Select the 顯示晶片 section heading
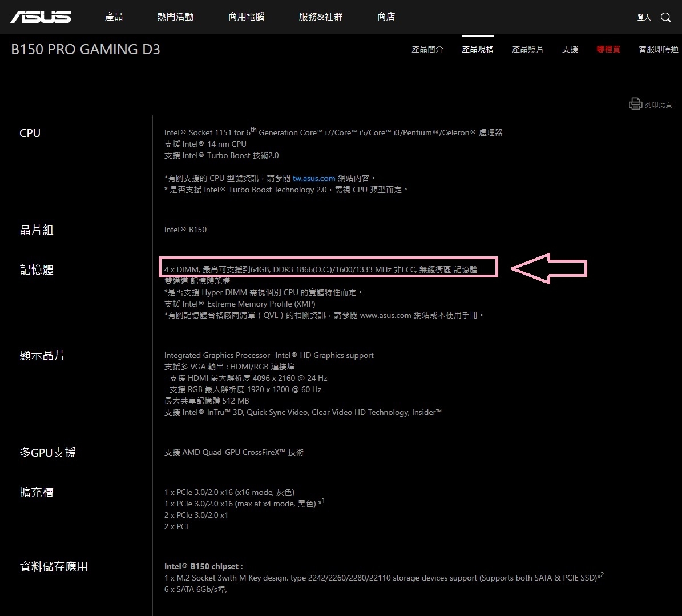682x616 pixels. (x=42, y=356)
